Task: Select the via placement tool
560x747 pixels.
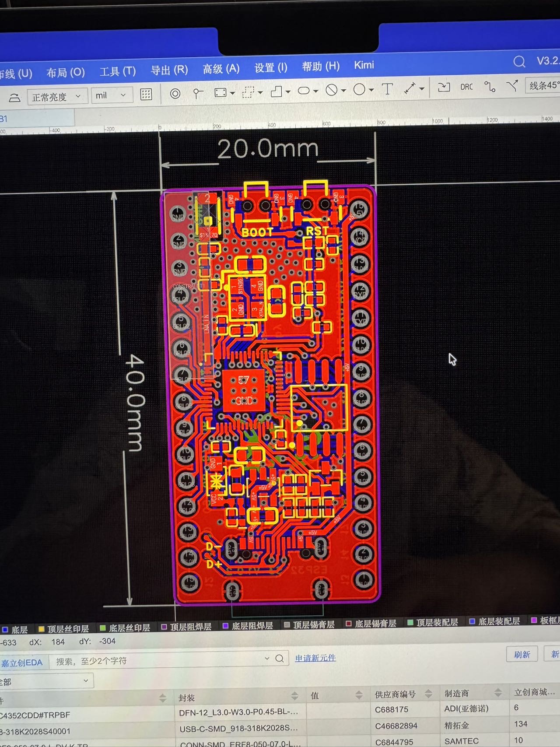Action: point(175,94)
